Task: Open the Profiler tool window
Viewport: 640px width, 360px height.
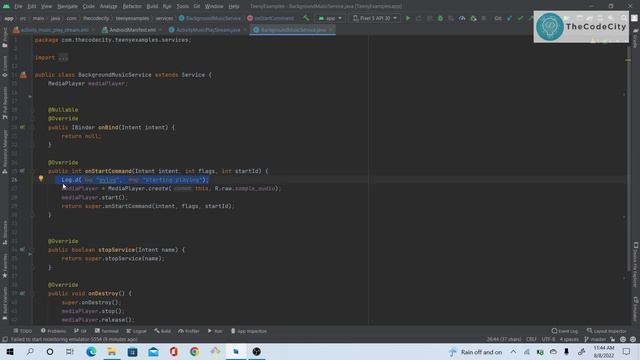Action: pyautogui.click(x=189, y=331)
